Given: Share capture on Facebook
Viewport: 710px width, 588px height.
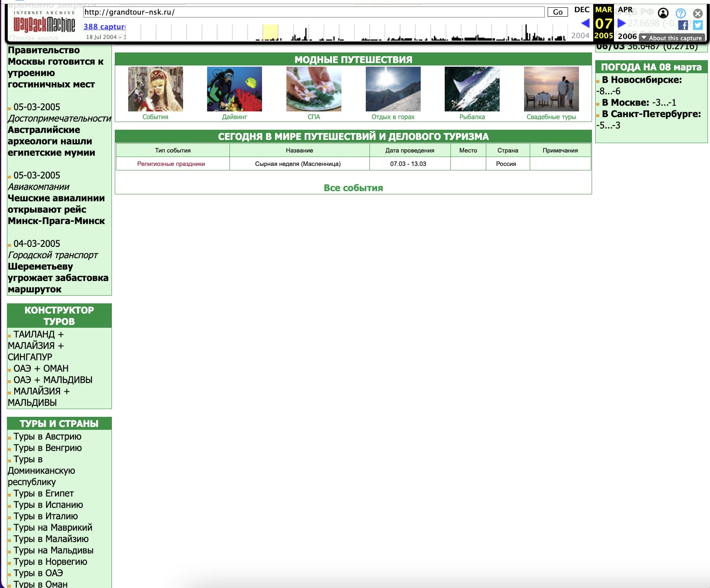Looking at the screenshot, I should (x=683, y=25).
